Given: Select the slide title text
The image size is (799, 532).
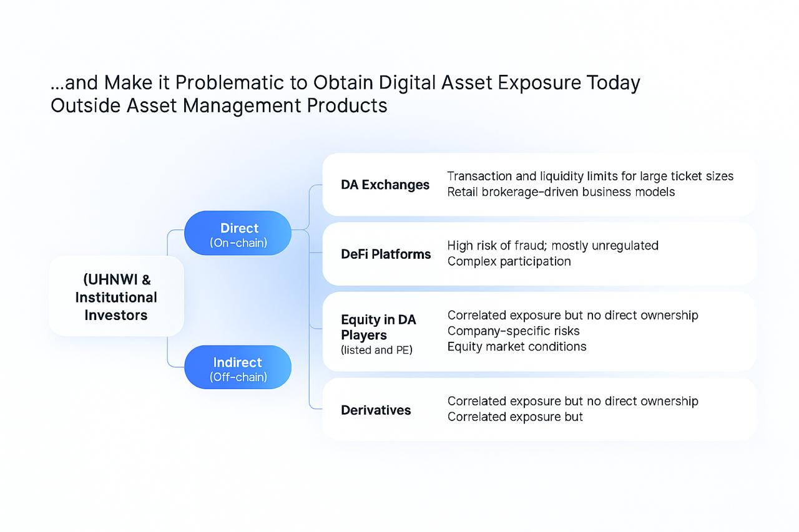Looking at the screenshot, I should click(345, 94).
